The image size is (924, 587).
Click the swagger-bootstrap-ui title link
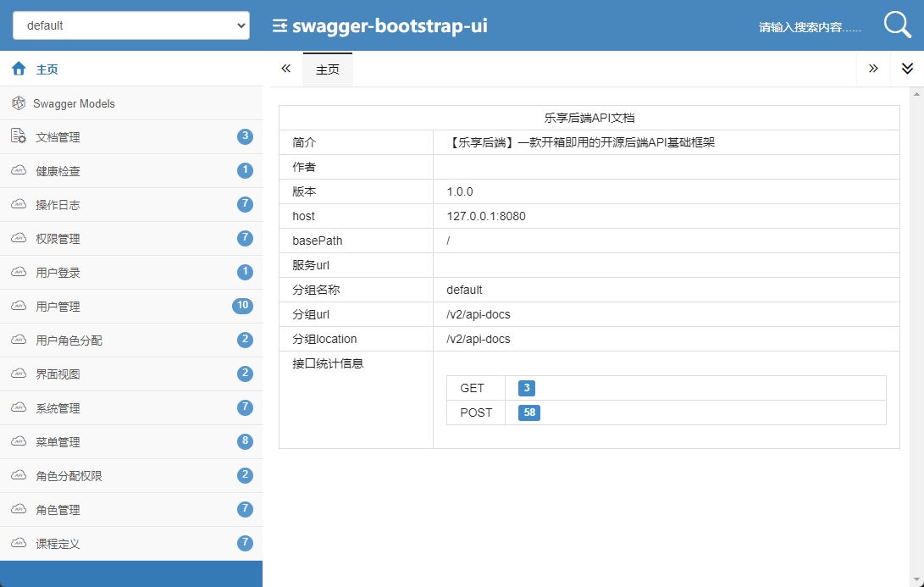[x=389, y=25]
